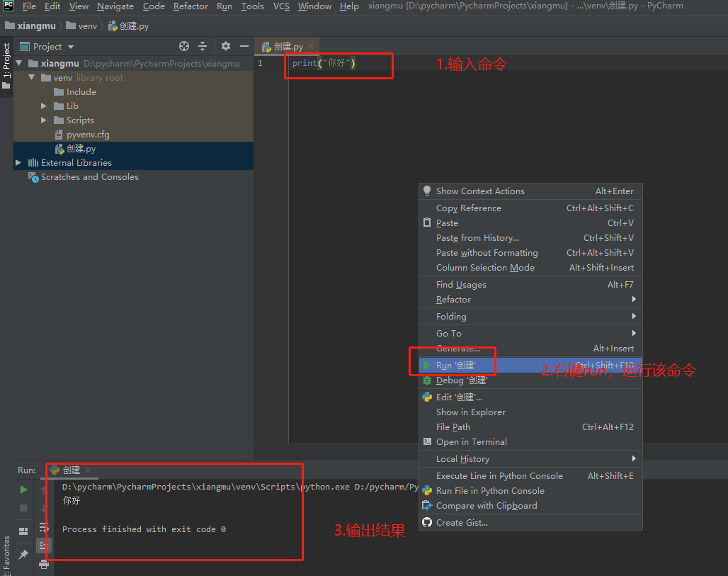Click the PyCharm logo icon in title bar
This screenshot has height=576, width=728.
pyautogui.click(x=8, y=6)
